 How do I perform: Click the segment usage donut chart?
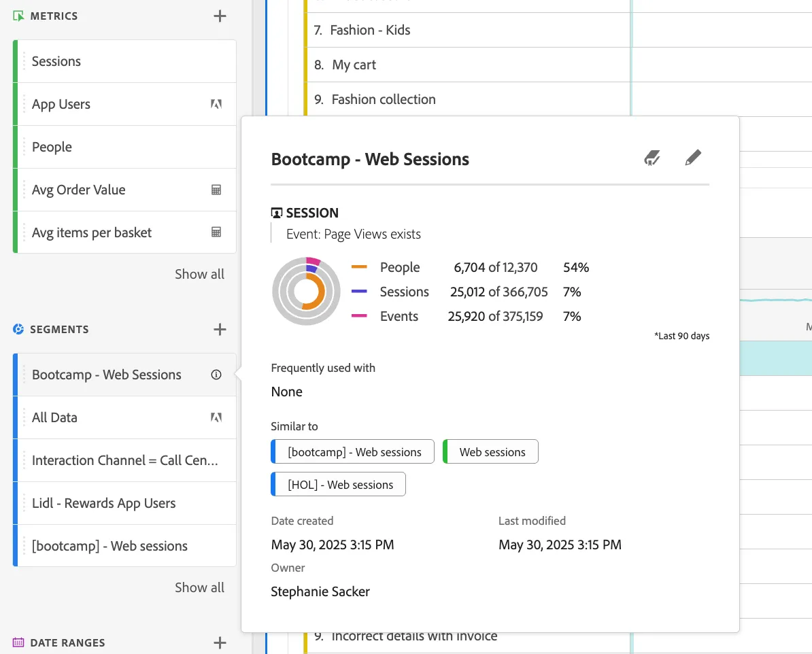pos(306,292)
